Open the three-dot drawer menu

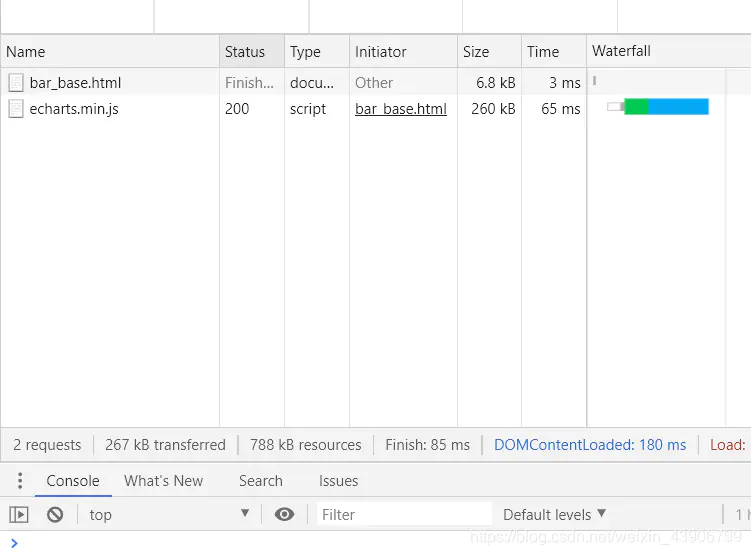(x=20, y=481)
